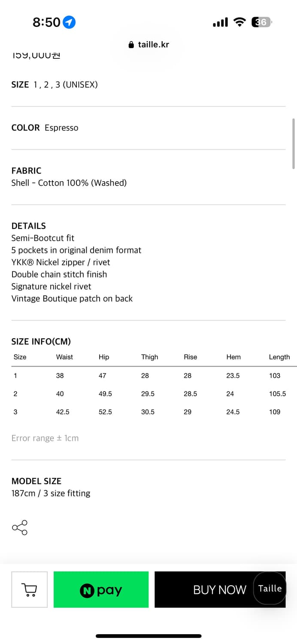
Task: Tap the SIZE 1, 2, 3 (UNISEX) line
Action: coord(55,85)
